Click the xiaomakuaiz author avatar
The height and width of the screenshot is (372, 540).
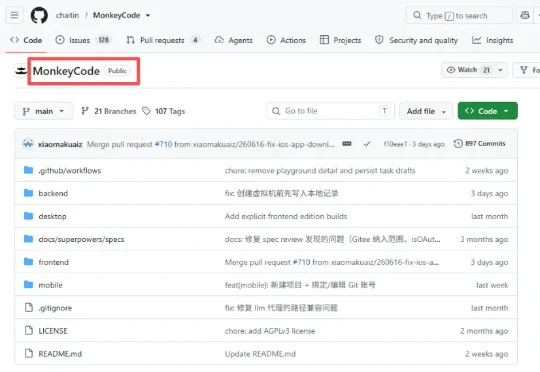28,144
